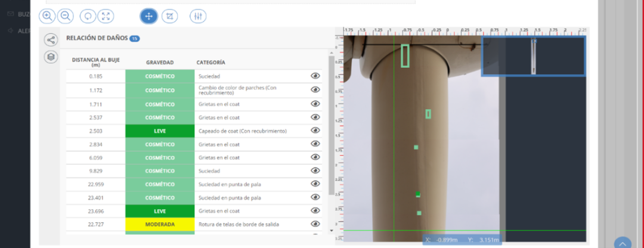
Task: Click the share icon beside damage list
Action: coord(51,40)
